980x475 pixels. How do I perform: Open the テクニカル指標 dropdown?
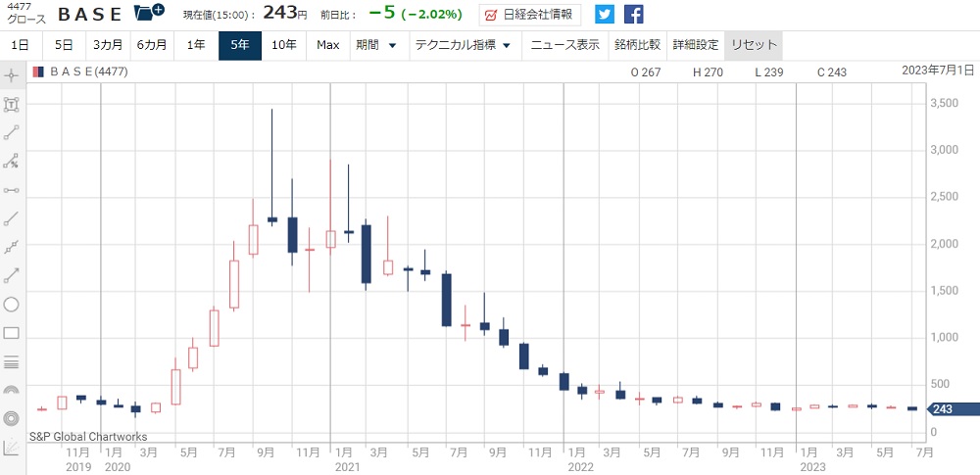(x=464, y=45)
